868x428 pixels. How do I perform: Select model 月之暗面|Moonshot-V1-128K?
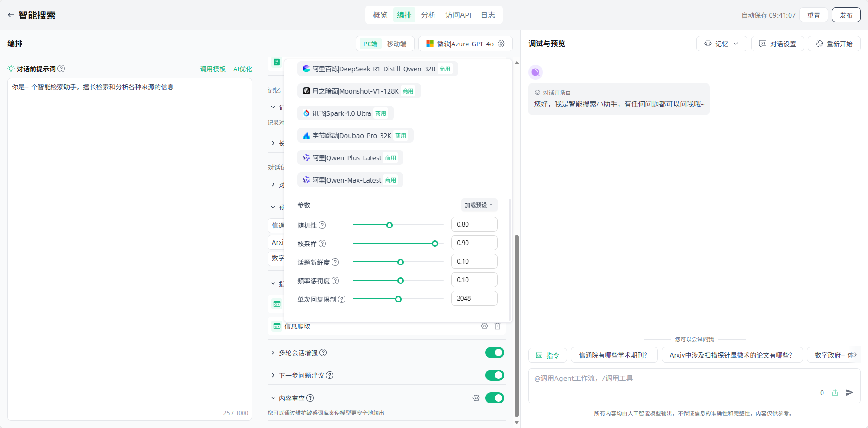pyautogui.click(x=359, y=91)
